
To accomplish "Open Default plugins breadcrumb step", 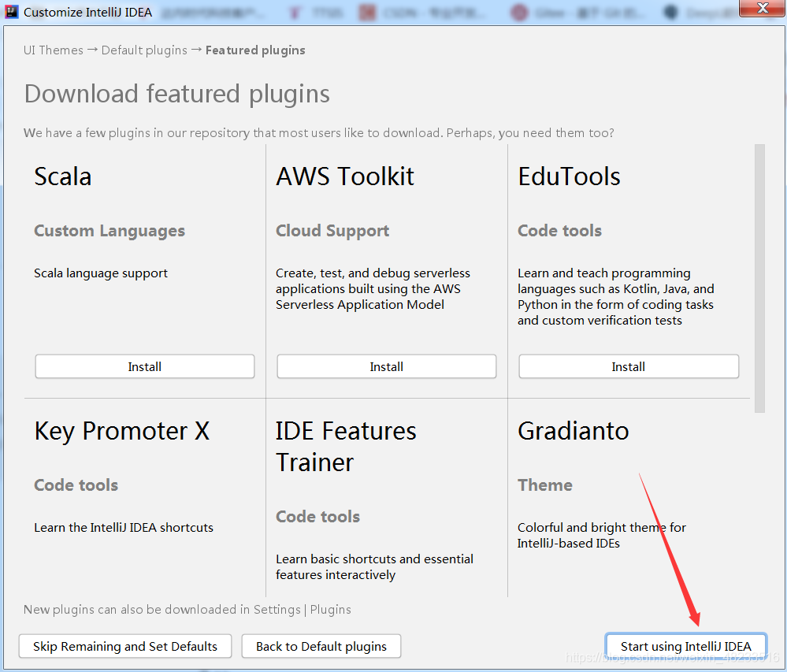I will [144, 50].
